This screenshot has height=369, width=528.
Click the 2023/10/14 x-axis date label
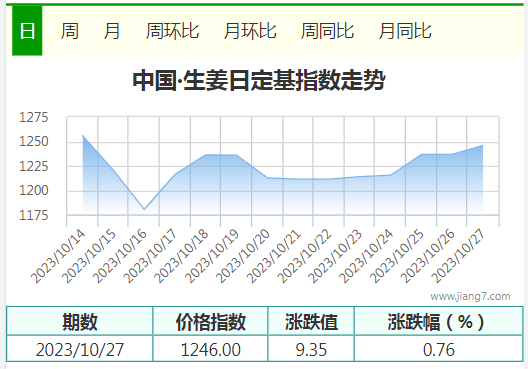point(58,257)
